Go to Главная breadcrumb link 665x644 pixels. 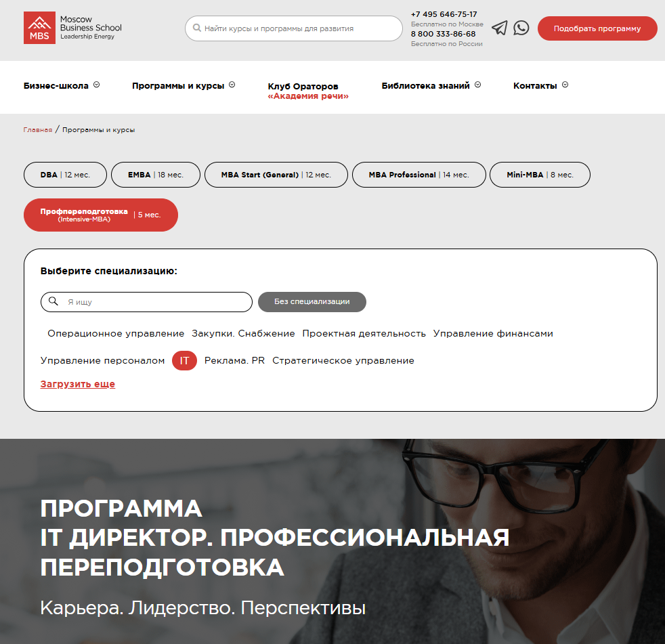tap(38, 130)
